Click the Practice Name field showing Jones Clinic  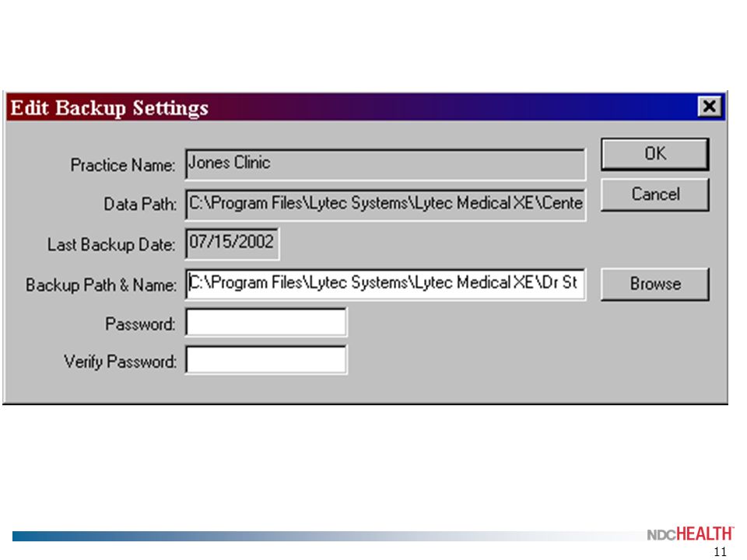[385, 164]
